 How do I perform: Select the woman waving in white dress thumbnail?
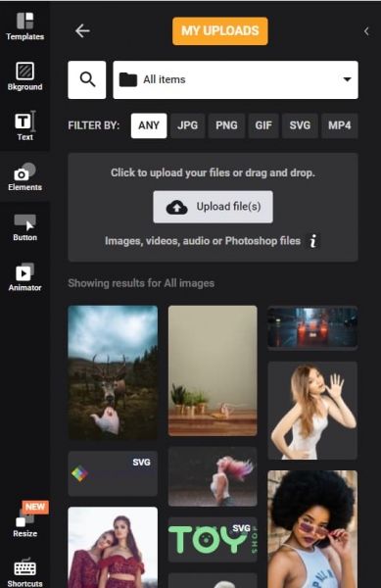(312, 411)
